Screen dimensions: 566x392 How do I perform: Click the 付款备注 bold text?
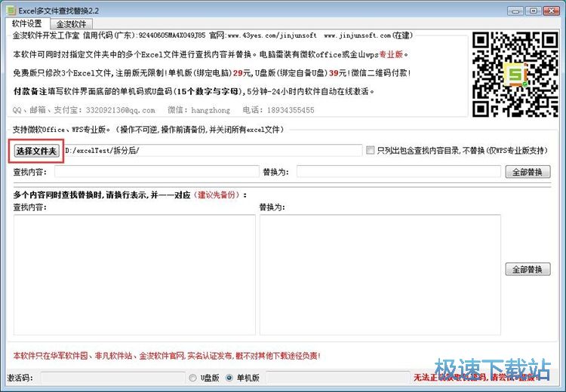(x=30, y=91)
